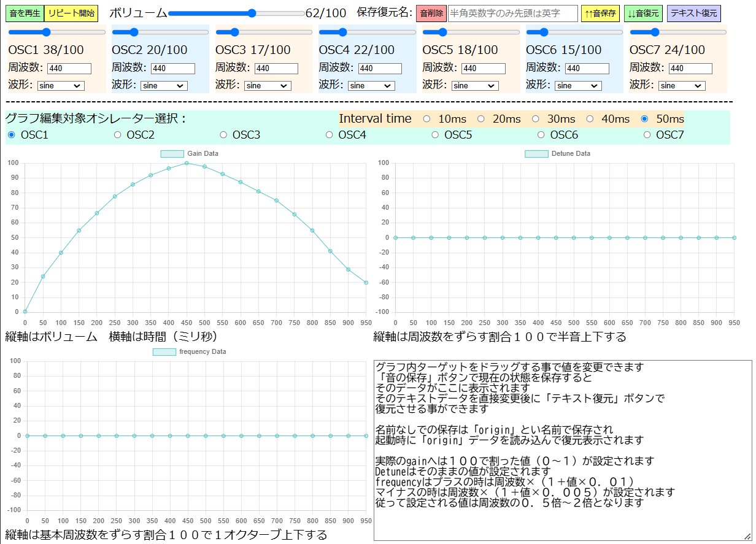This screenshot has width=756, height=544.
Task: Click the 音を再生 playback button
Action: click(x=24, y=13)
